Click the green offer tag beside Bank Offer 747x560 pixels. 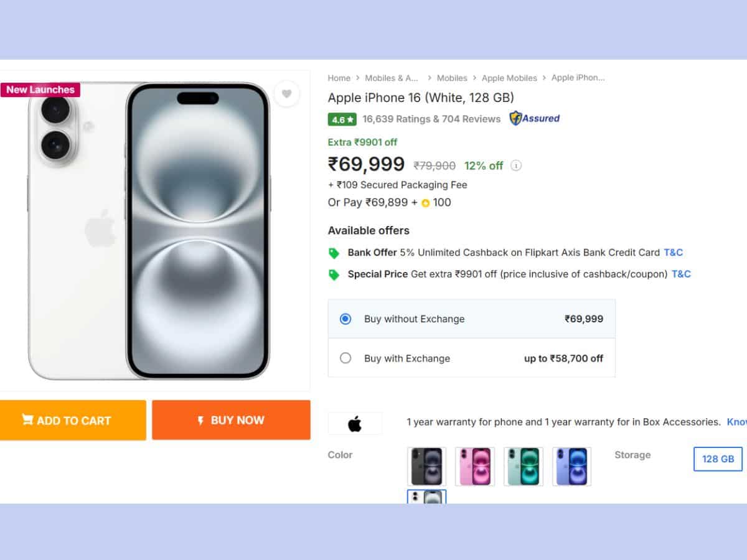tap(334, 253)
